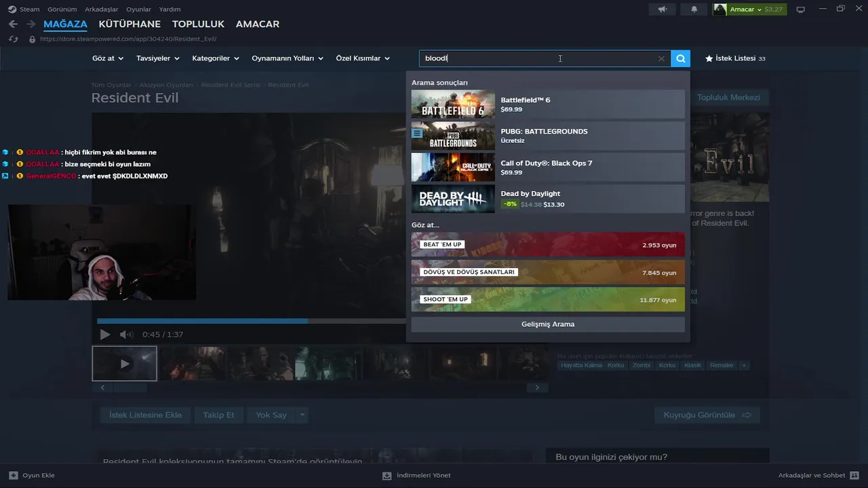This screenshot has height=488, width=868.
Task: Reload the store page
Action: pos(13,39)
